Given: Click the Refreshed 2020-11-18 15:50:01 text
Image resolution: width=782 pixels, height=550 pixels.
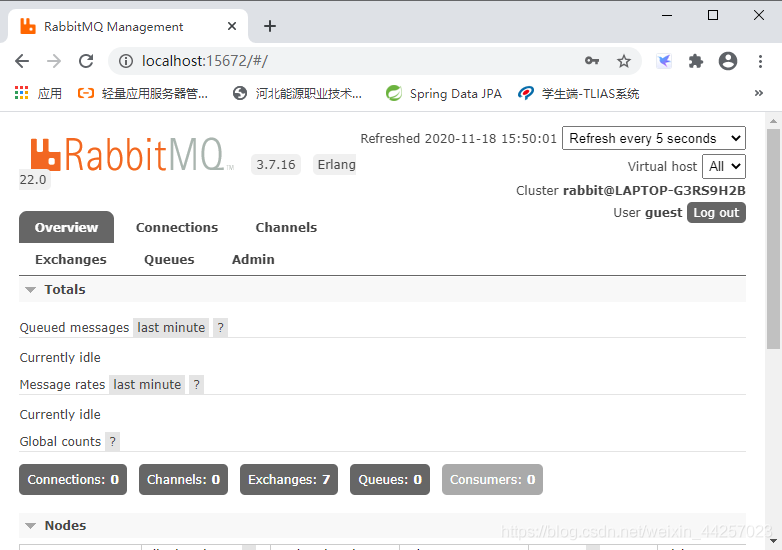Looking at the screenshot, I should tap(458, 138).
